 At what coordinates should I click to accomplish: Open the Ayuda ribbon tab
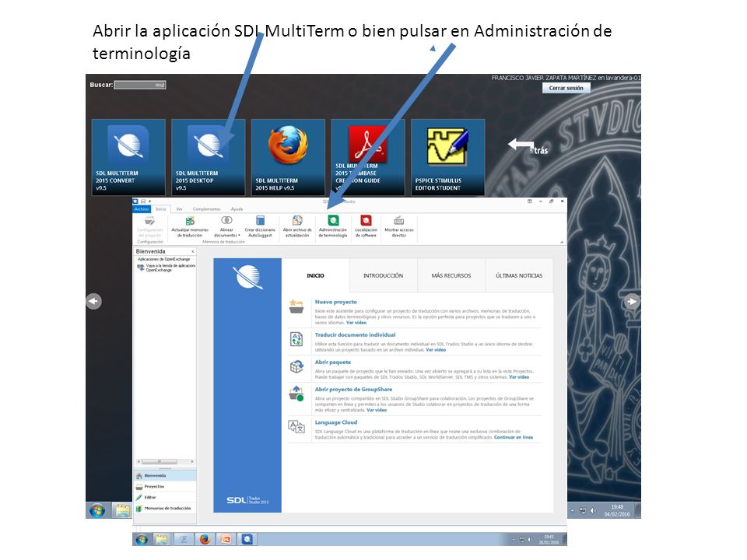point(237,209)
